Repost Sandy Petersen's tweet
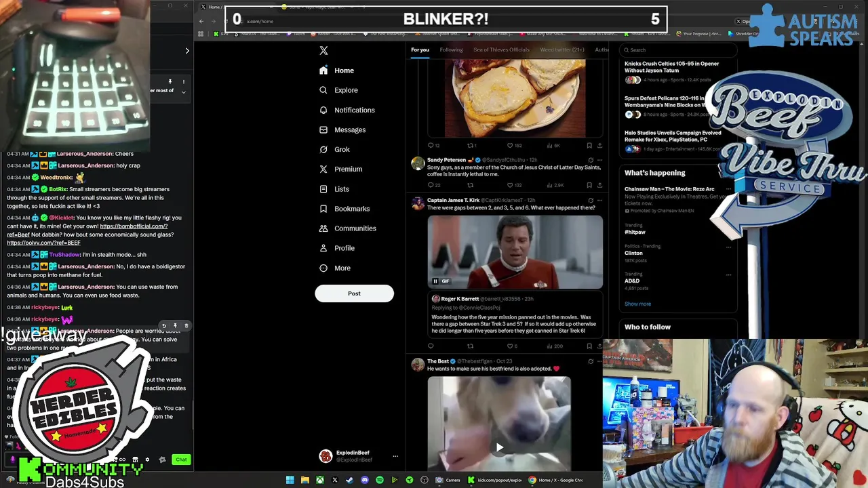868x488 pixels. (x=470, y=185)
